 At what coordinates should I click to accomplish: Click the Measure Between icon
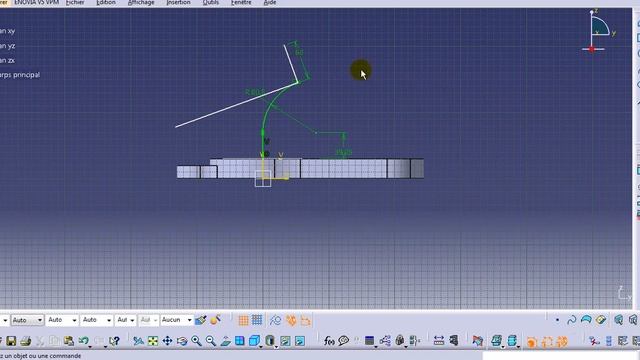439,341
